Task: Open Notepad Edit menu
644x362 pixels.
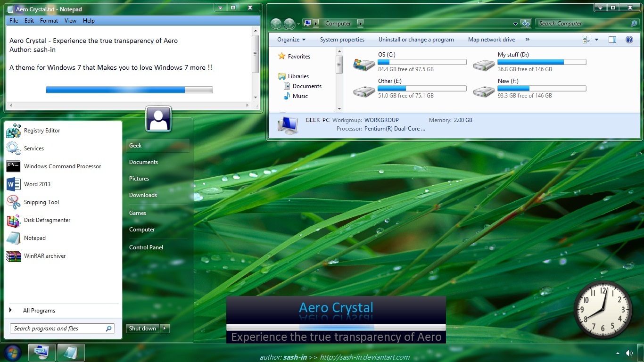Action: click(29, 21)
